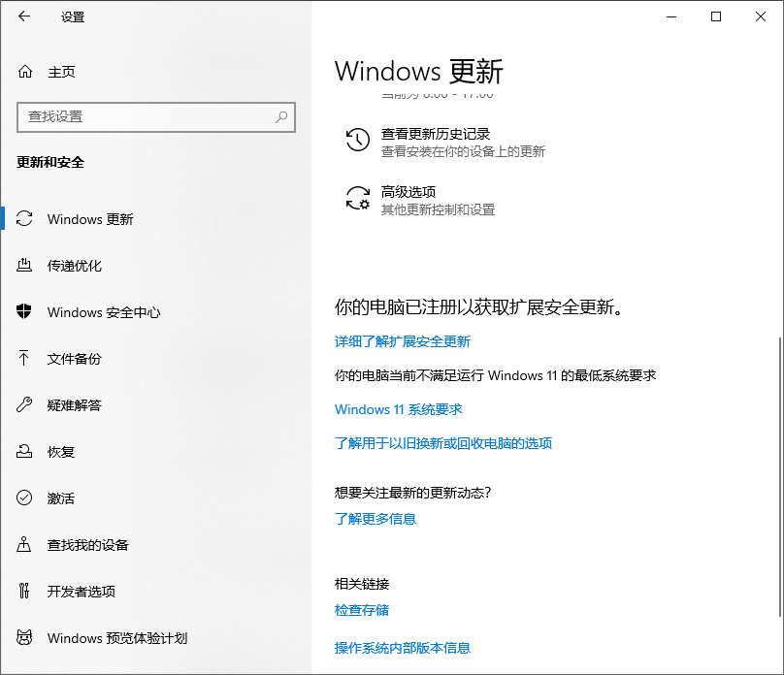Minimize the 设置 window
The image size is (784, 675).
(x=671, y=16)
